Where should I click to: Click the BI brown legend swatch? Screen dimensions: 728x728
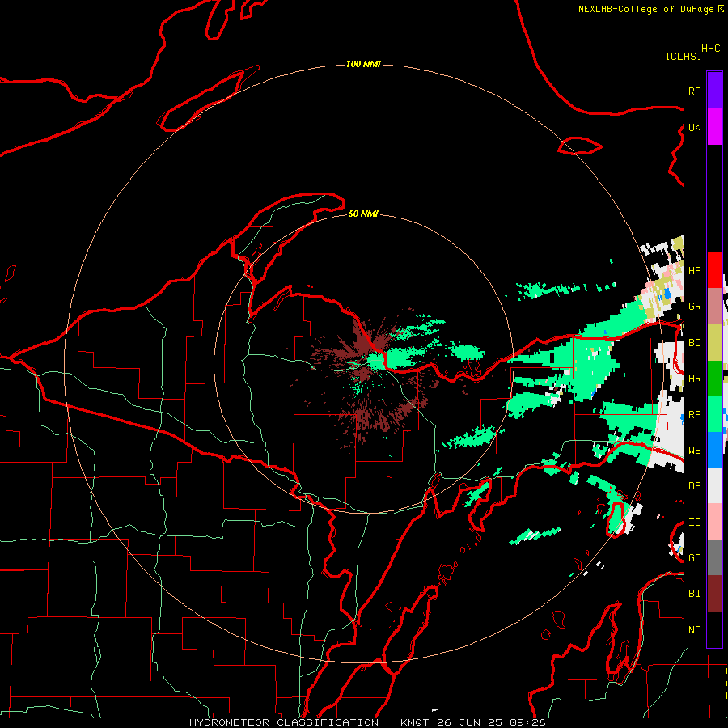714,594
